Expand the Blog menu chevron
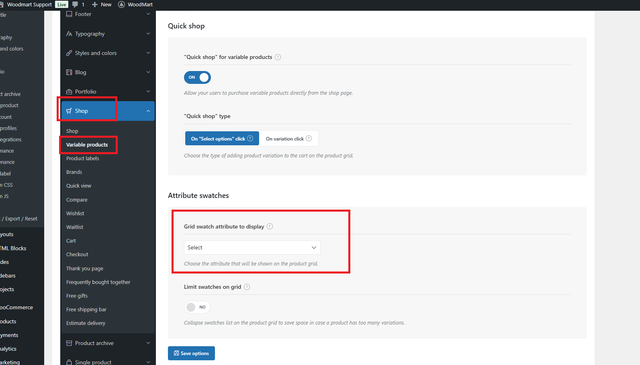The image size is (640, 365). 148,72
